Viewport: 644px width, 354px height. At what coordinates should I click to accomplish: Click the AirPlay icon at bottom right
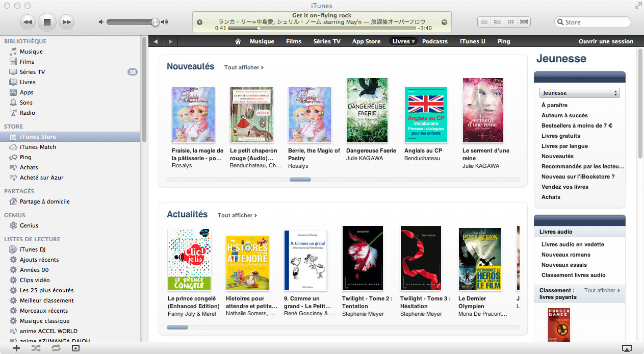coord(627,348)
